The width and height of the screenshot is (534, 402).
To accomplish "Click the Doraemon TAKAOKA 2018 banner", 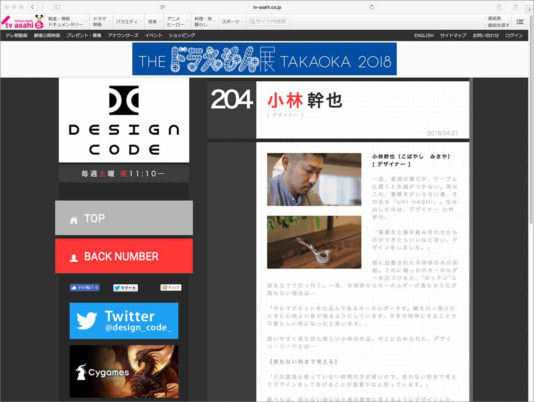I will tap(265, 59).
